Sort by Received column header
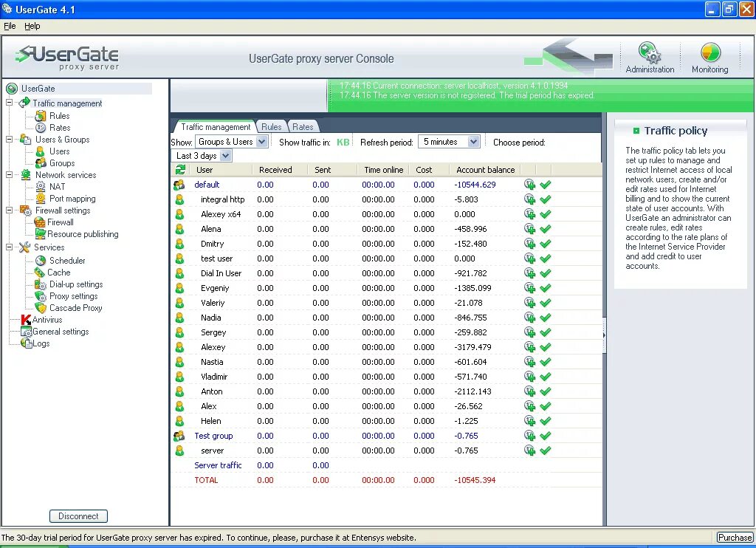 (x=275, y=170)
